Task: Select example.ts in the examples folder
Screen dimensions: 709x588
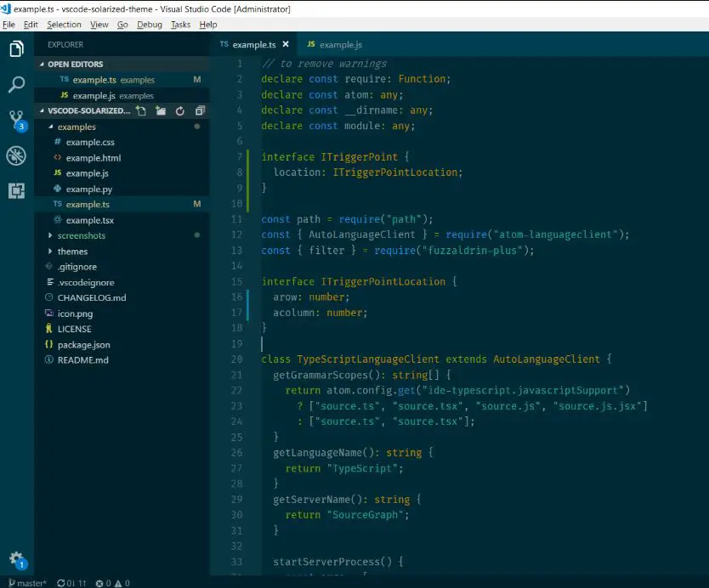Action: pos(122,204)
